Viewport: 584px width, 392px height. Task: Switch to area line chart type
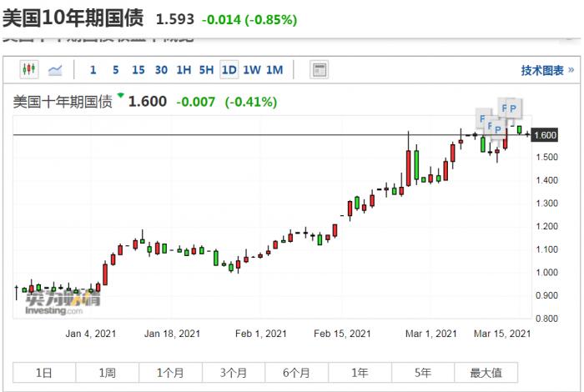click(x=56, y=70)
